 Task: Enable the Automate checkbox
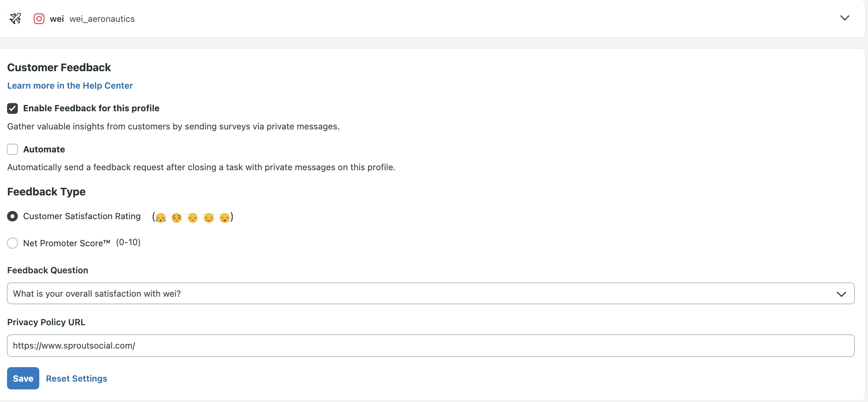point(13,149)
